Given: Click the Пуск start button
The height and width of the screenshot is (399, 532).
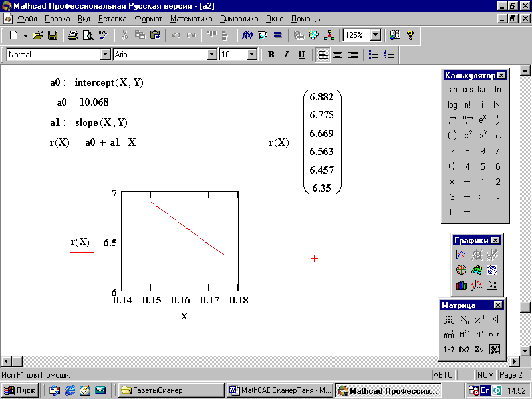Looking at the screenshot, I should click(20, 390).
